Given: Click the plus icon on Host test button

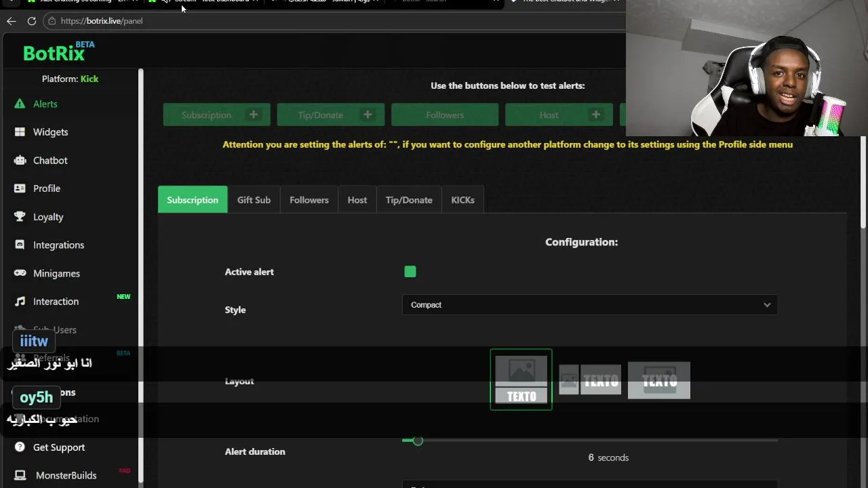Looking at the screenshot, I should click(x=596, y=115).
